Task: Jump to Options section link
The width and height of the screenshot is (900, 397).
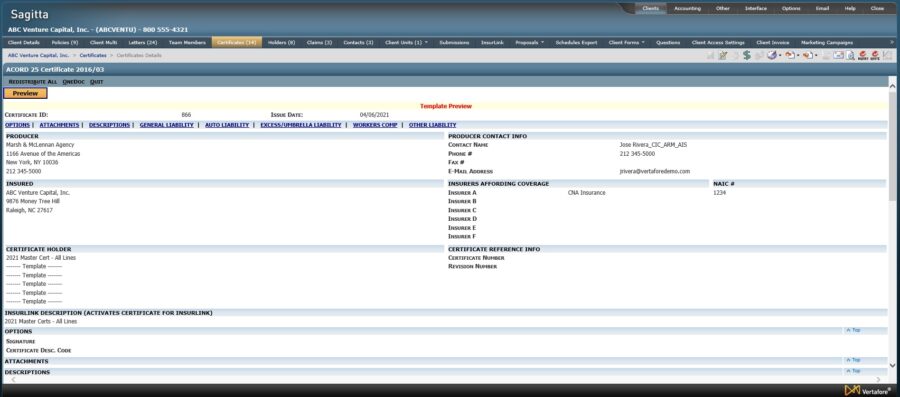Action: point(17,124)
